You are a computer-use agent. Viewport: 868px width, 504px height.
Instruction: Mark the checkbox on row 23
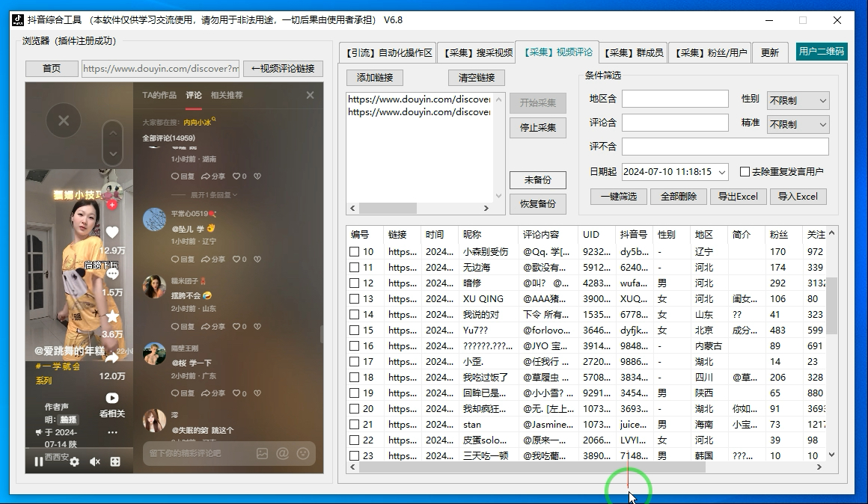tap(354, 456)
